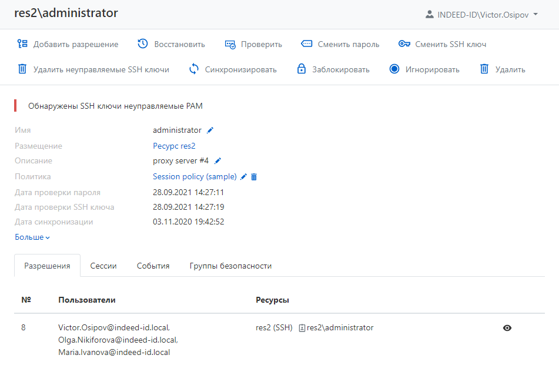Screen dimensions: 559x392
Task: View permission 8 with eye icon
Action: (x=507, y=328)
